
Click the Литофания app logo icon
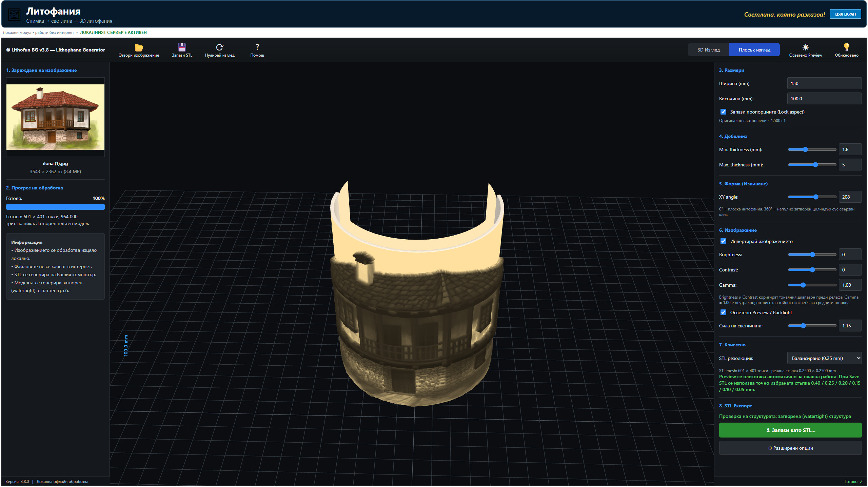tap(14, 15)
